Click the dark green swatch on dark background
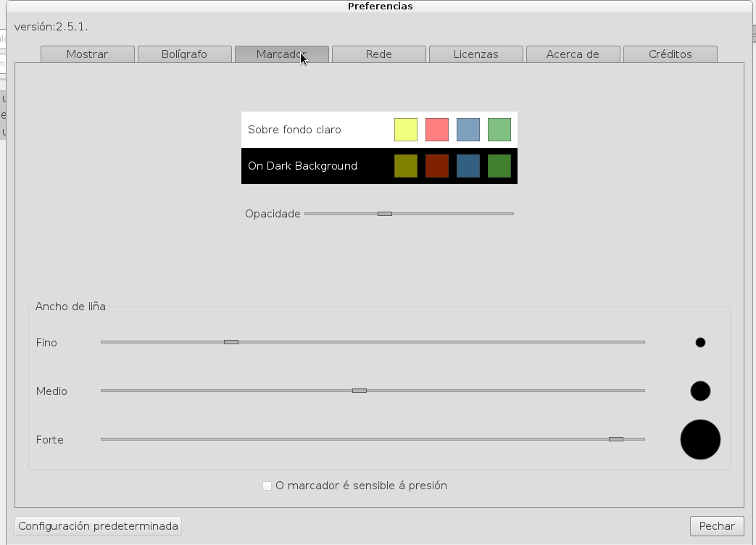This screenshot has width=756, height=545. point(499,166)
